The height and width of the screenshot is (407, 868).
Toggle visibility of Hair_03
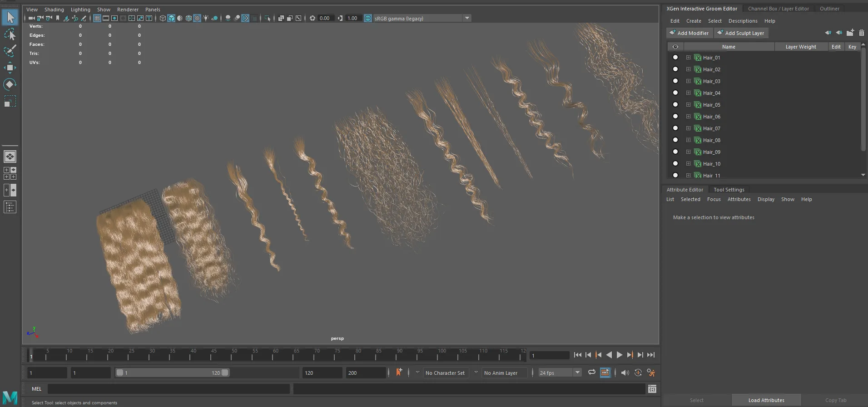(x=675, y=81)
